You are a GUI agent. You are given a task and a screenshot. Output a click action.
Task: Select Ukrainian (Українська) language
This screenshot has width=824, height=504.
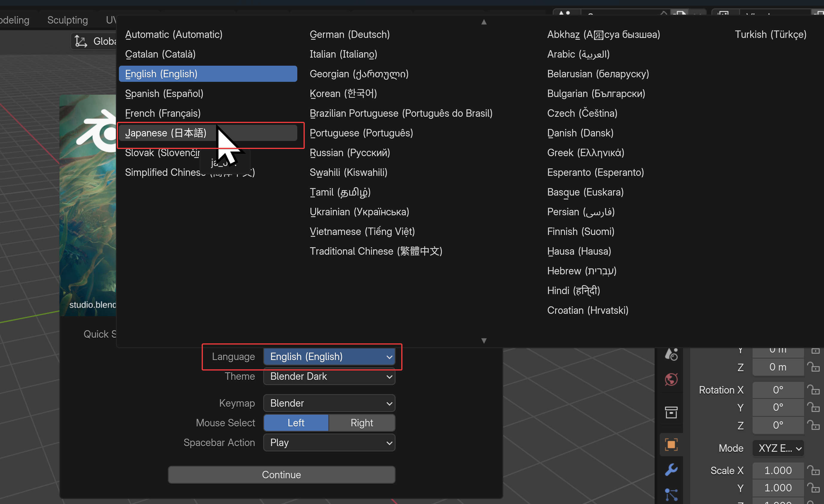359,212
